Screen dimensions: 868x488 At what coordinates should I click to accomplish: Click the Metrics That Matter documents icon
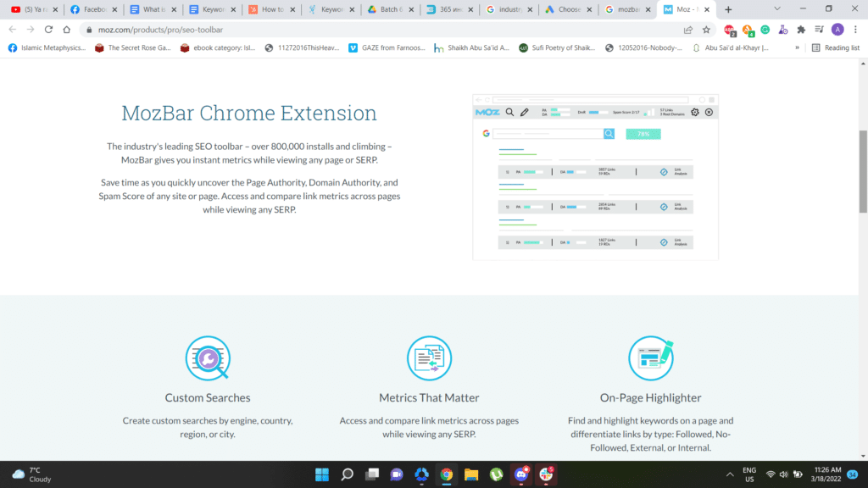click(x=429, y=358)
